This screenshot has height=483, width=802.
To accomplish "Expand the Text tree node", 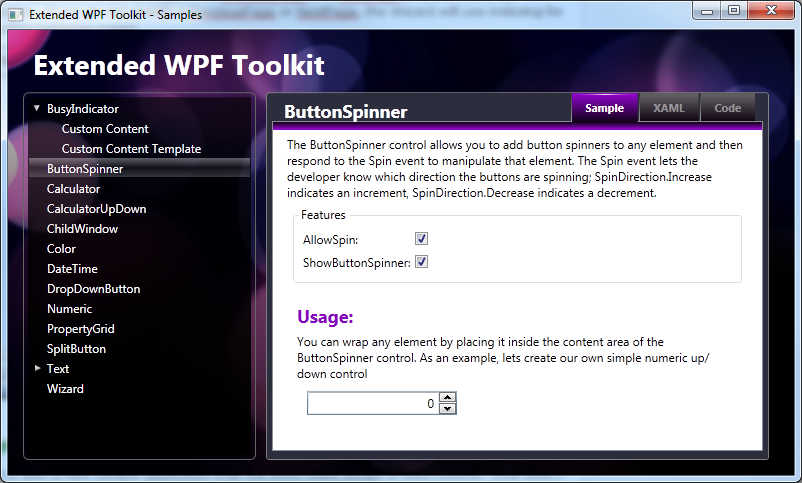I will (x=37, y=368).
